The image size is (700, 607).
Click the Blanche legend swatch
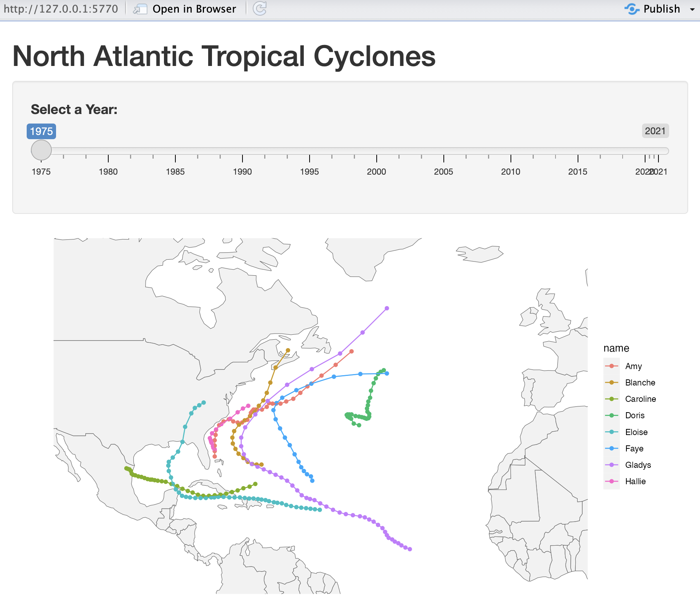coord(612,382)
